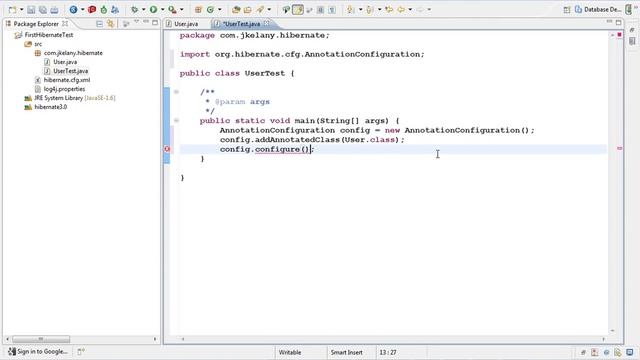Click the blue round S toolbar icon
Viewport: 640px width, 360px height.
tap(73, 9)
